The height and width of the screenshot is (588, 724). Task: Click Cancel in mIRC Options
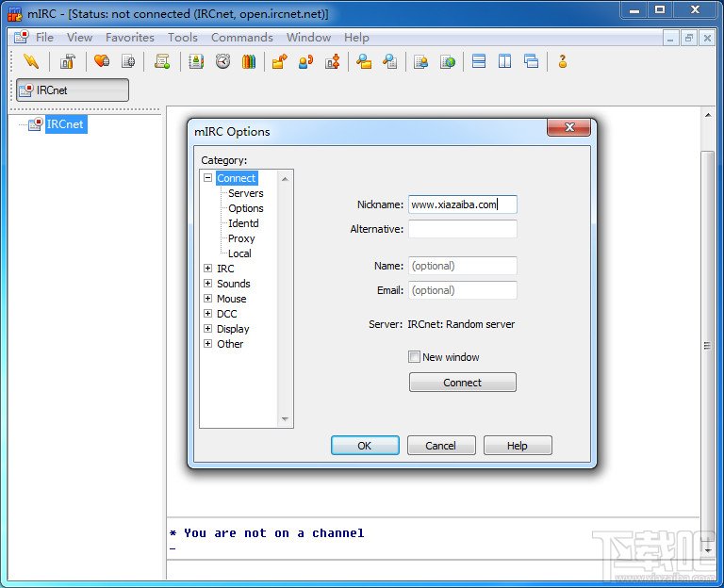click(x=441, y=446)
